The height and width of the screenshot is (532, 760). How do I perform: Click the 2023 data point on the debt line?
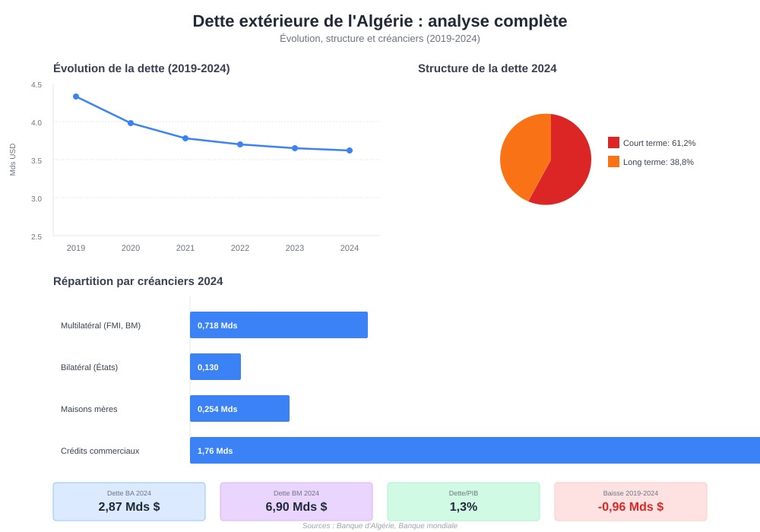295,148
